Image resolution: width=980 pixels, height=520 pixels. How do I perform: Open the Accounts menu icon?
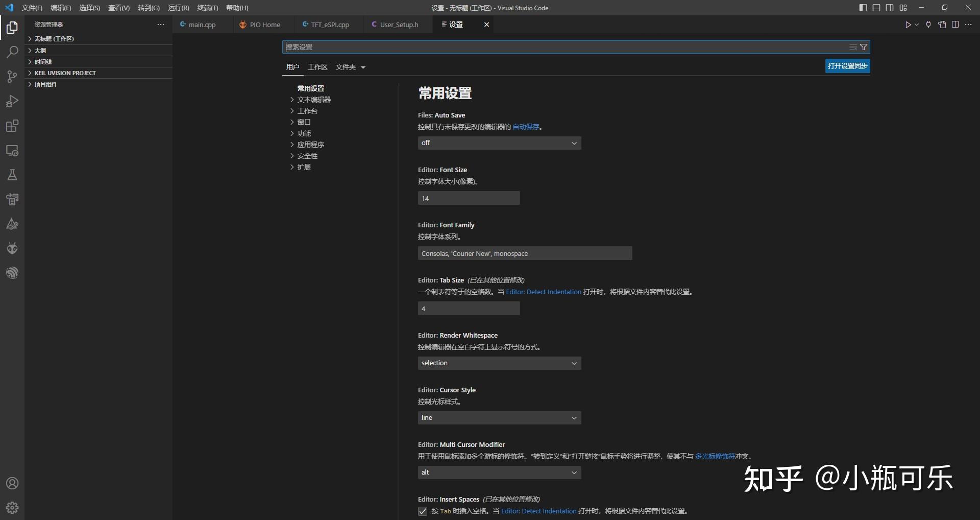[12, 483]
